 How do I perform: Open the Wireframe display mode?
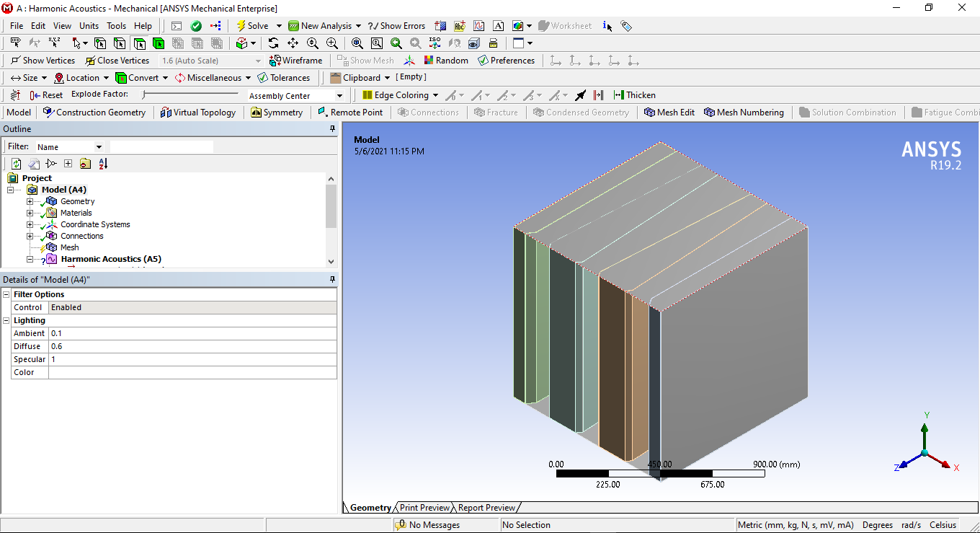tap(295, 61)
